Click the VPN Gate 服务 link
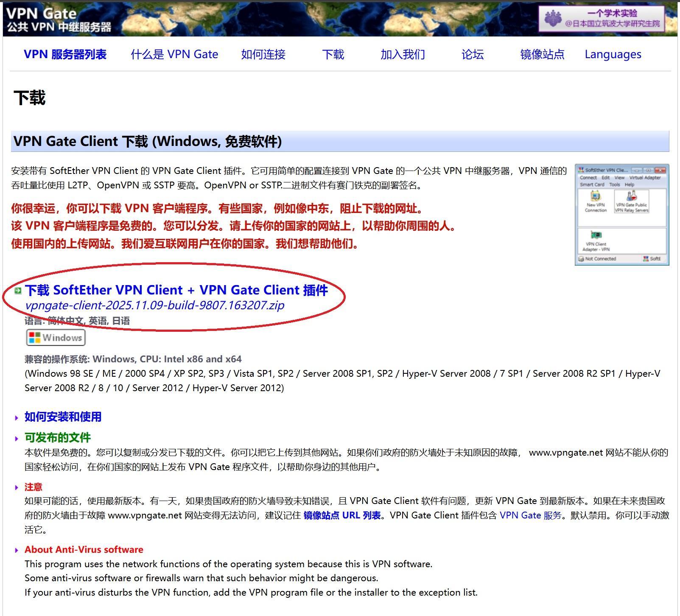 530,515
